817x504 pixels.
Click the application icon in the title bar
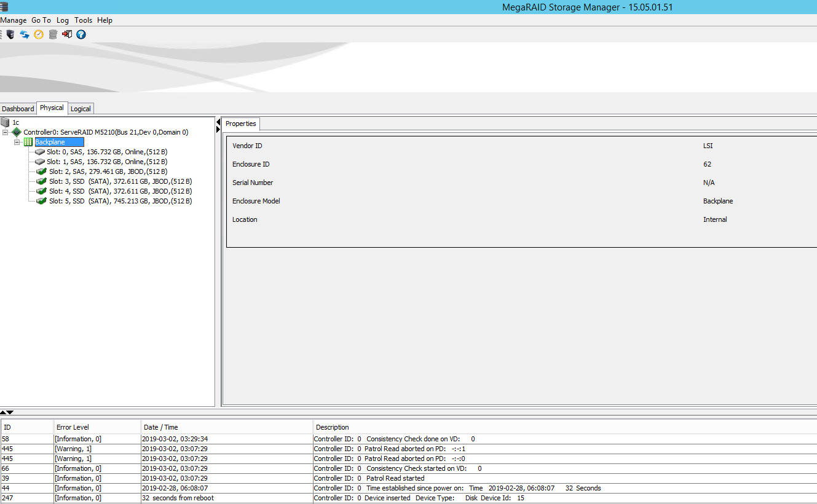tap(4, 7)
